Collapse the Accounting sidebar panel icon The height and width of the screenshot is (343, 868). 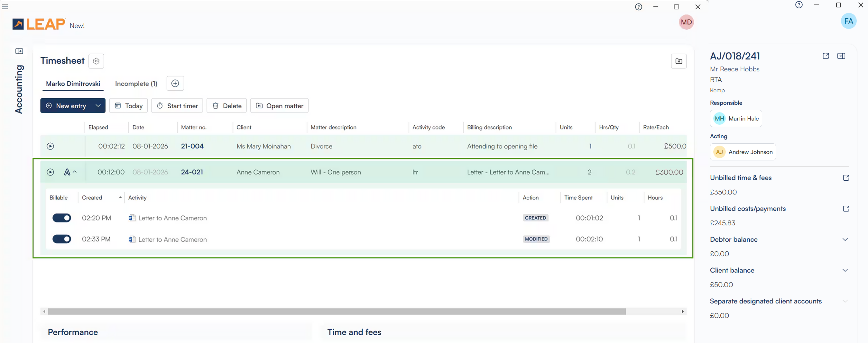point(19,51)
